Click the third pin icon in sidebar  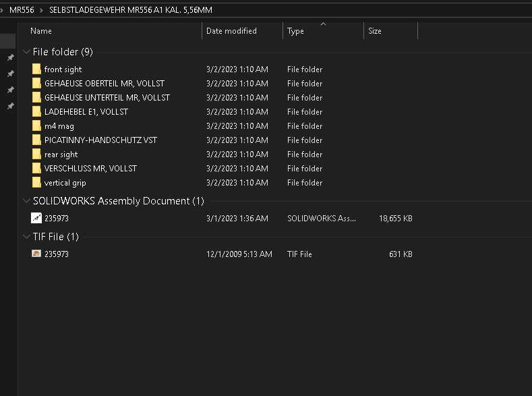[x=11, y=90]
